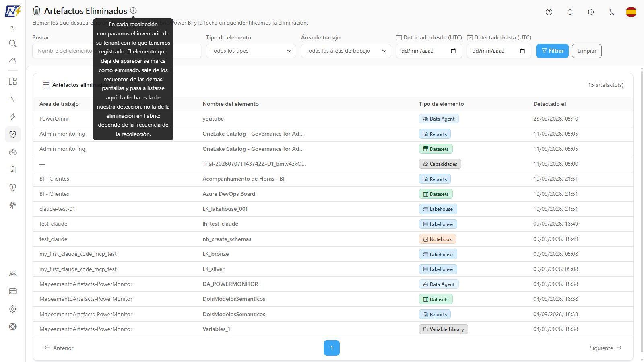Toggle dark mode with the moon icon

612,12
